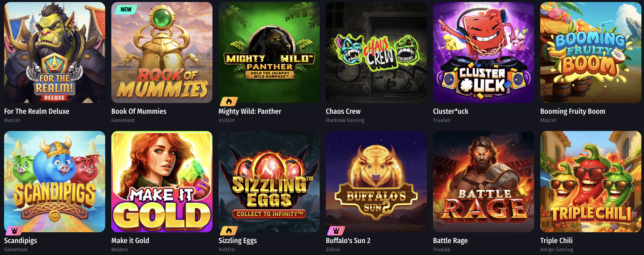The width and height of the screenshot is (644, 255).
Task: Click the NEW badge on Book Of Mummies
Action: pos(126,9)
